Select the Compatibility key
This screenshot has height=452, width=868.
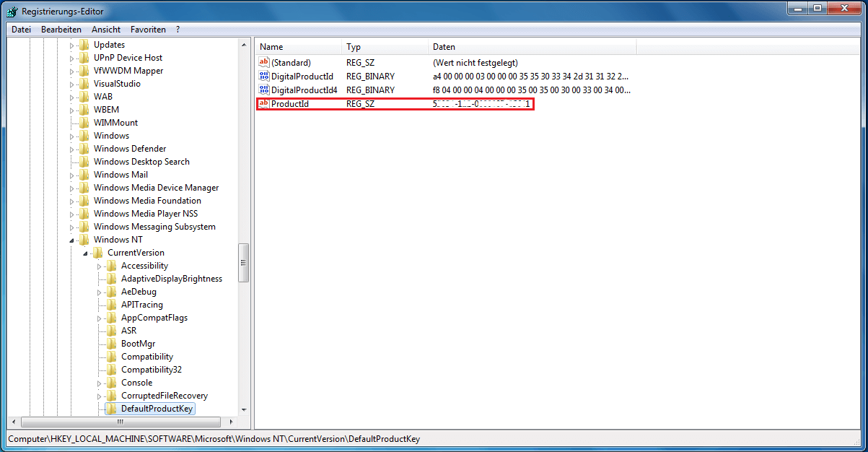(x=147, y=357)
